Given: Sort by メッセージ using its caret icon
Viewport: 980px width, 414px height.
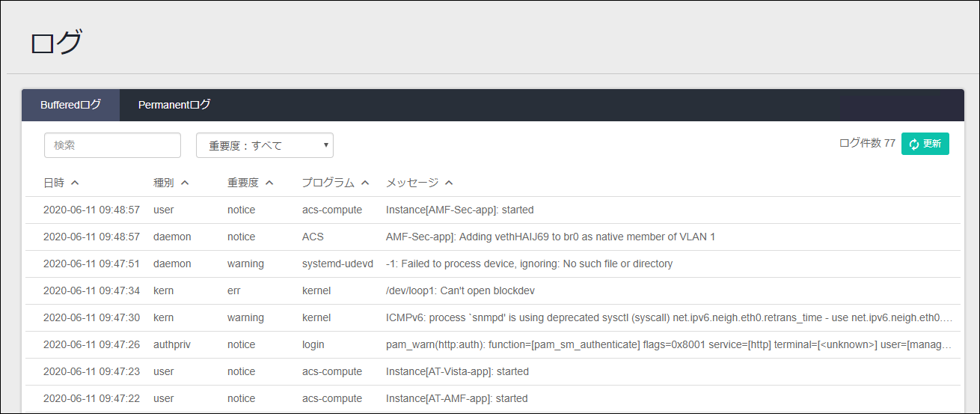Looking at the screenshot, I should pyautogui.click(x=449, y=183).
